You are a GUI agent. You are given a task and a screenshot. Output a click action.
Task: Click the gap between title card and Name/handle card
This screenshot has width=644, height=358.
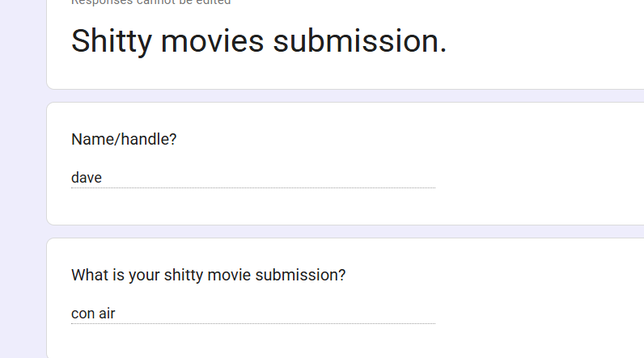[345, 95]
